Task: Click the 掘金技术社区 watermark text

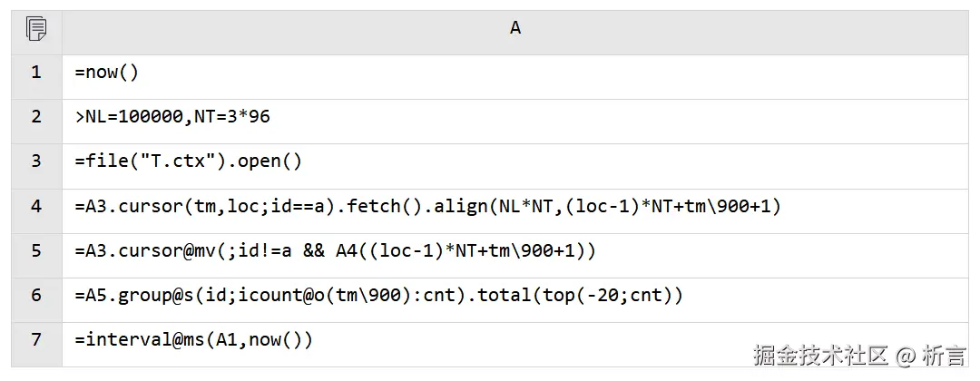Action: click(819, 356)
